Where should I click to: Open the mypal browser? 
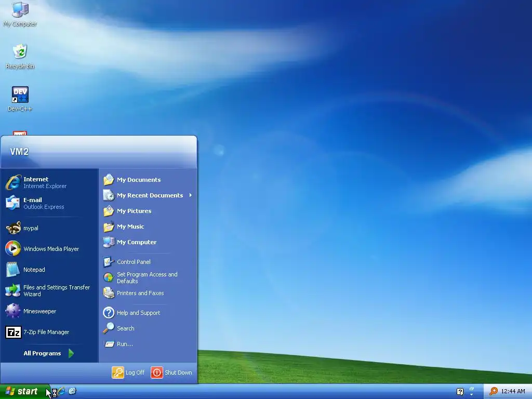pyautogui.click(x=49, y=228)
